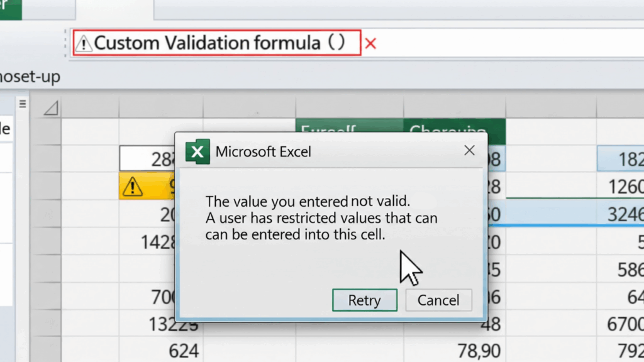Select the cell containing 586
This screenshot has width=644, height=362.
(x=626, y=269)
